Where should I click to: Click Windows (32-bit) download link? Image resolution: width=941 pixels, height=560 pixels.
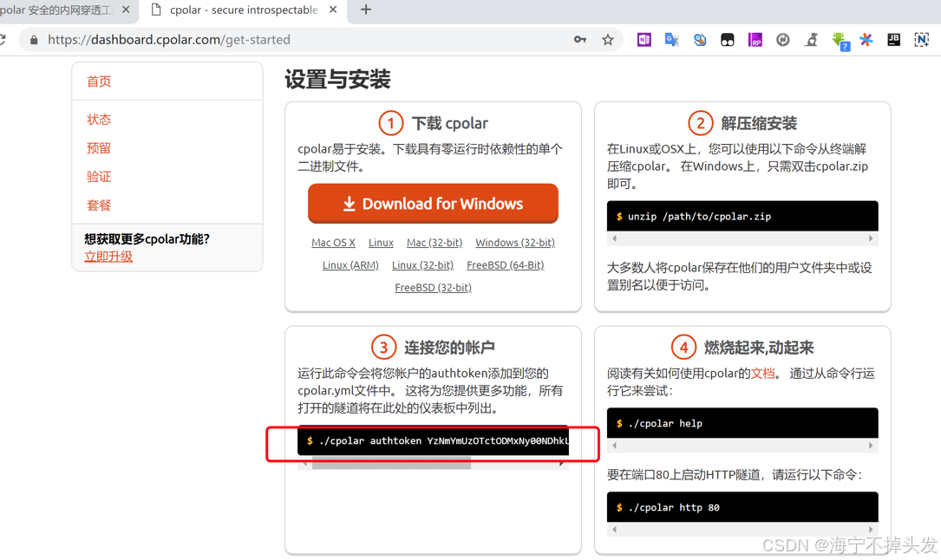pos(515,243)
